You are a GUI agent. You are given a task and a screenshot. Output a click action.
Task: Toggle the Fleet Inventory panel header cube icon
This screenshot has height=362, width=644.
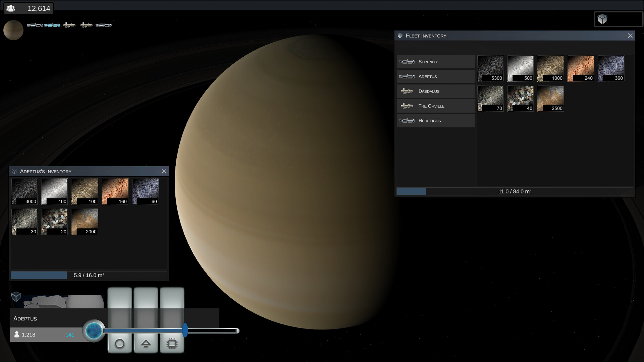pyautogui.click(x=399, y=36)
